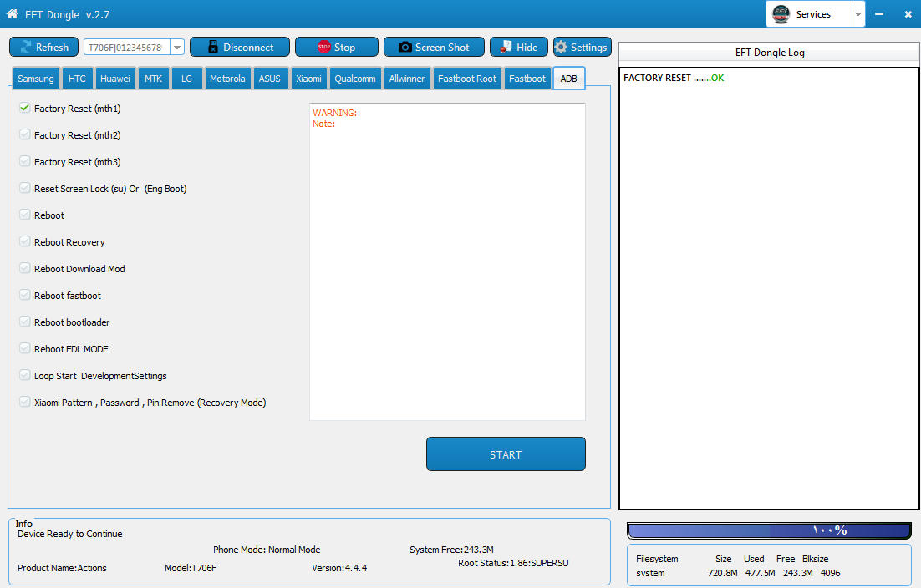This screenshot has width=921, height=588.
Task: Click the Hide button icon
Action: click(x=506, y=47)
